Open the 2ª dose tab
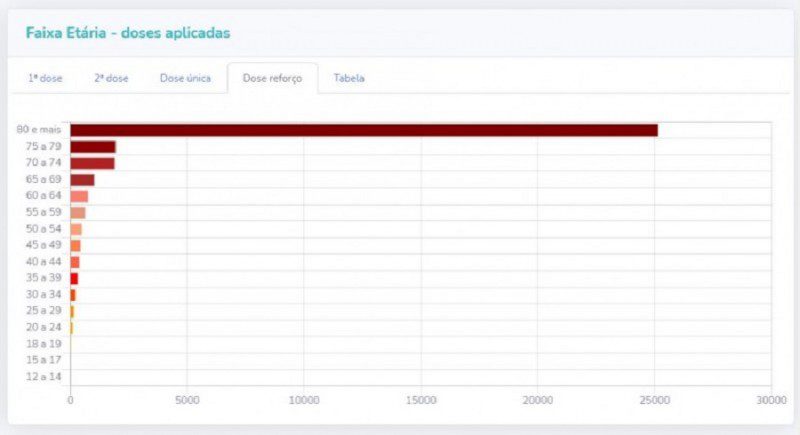The width and height of the screenshot is (800, 435). coord(111,78)
